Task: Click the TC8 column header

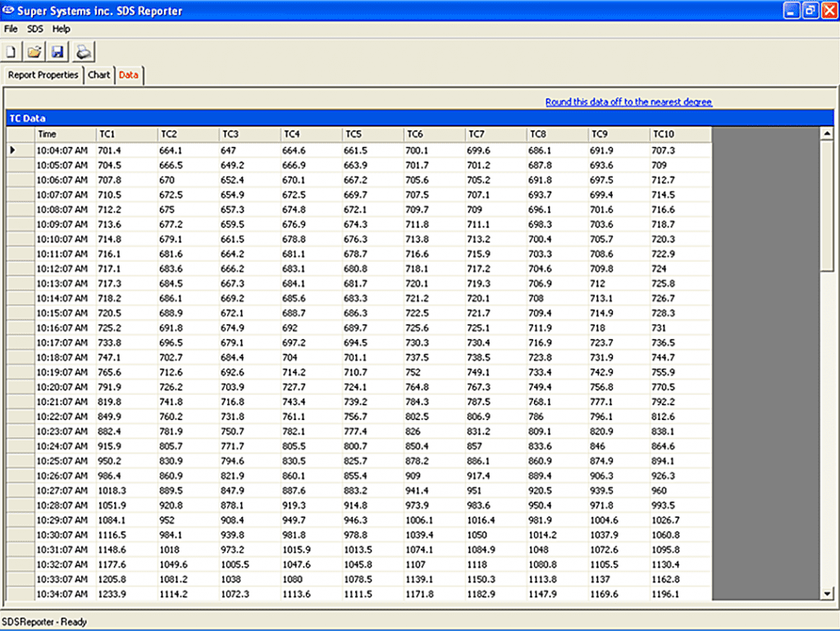Action: (558, 135)
